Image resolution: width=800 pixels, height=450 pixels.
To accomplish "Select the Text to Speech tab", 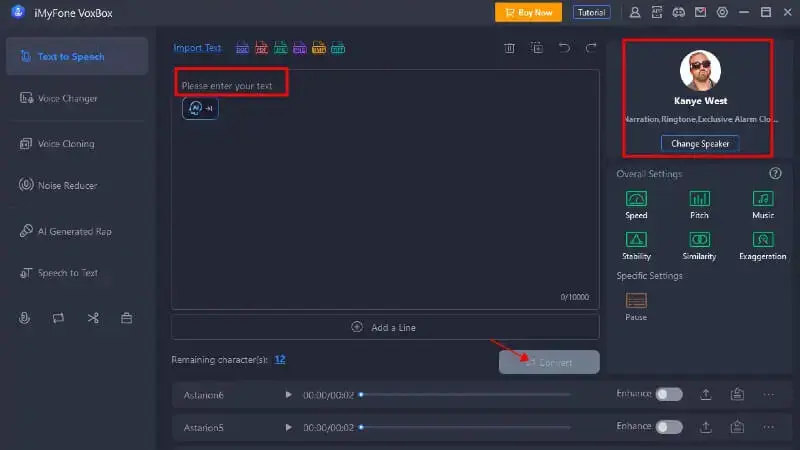I will pos(77,56).
